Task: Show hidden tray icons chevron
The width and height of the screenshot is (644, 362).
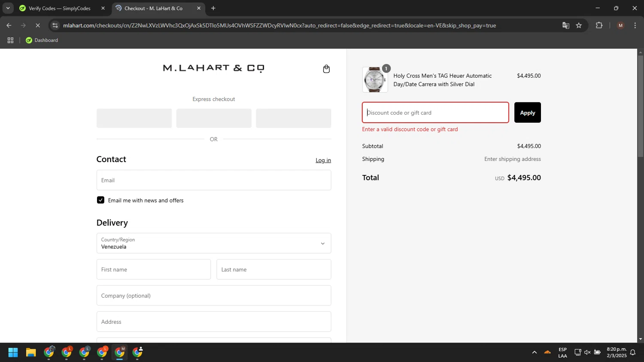Action: click(535, 353)
